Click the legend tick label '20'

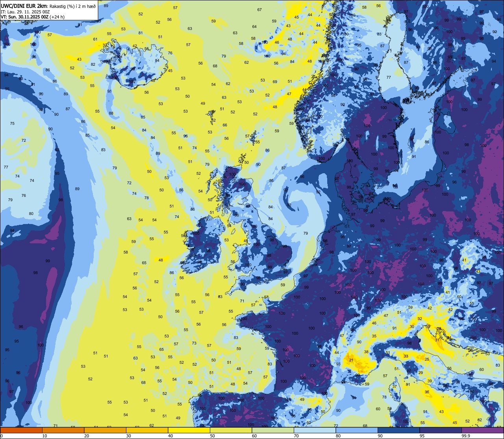(87, 436)
